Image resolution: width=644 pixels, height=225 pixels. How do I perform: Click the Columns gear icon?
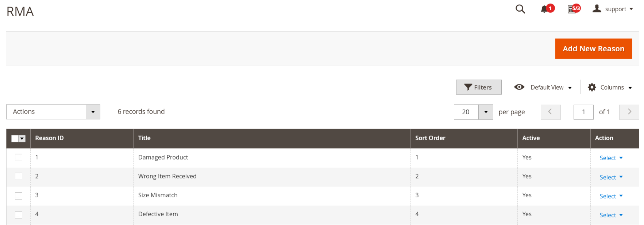click(x=592, y=87)
